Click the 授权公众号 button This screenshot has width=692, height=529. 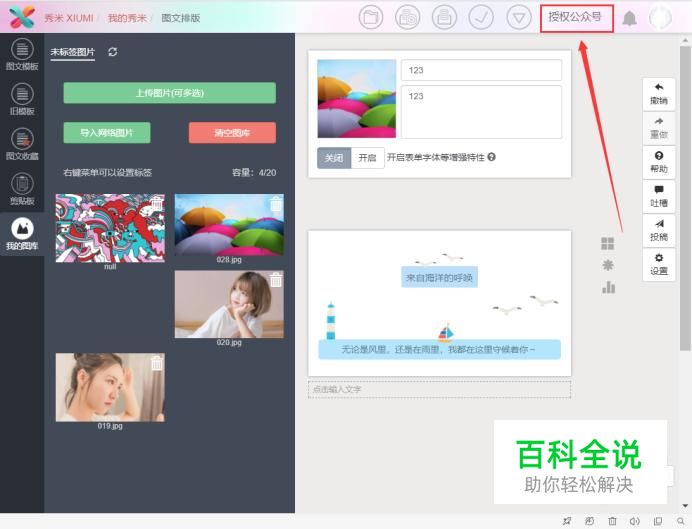tap(577, 18)
